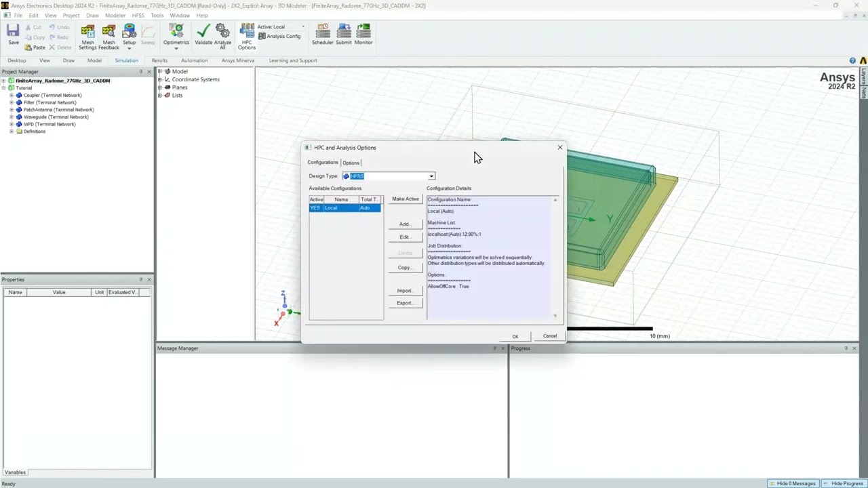Pin the Project Manager panel
The width and height of the screenshot is (868, 488).
coord(141,71)
